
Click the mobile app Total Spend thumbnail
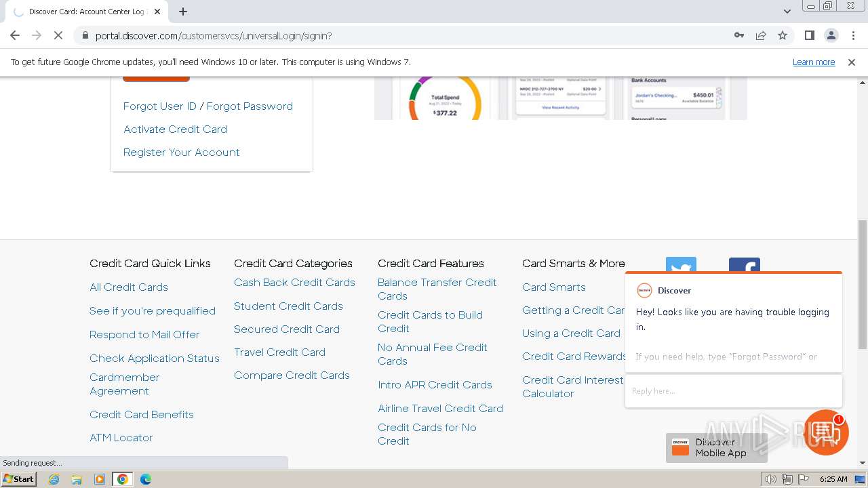[x=445, y=98]
